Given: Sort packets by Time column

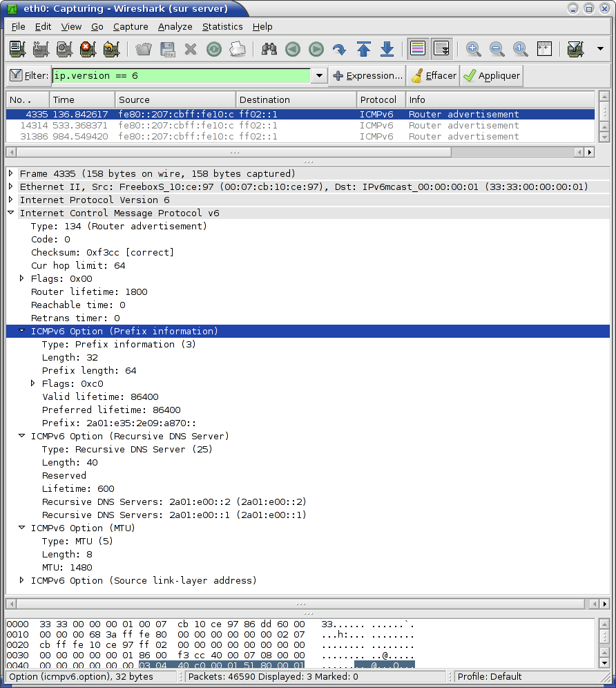Looking at the screenshot, I should click(82, 99).
